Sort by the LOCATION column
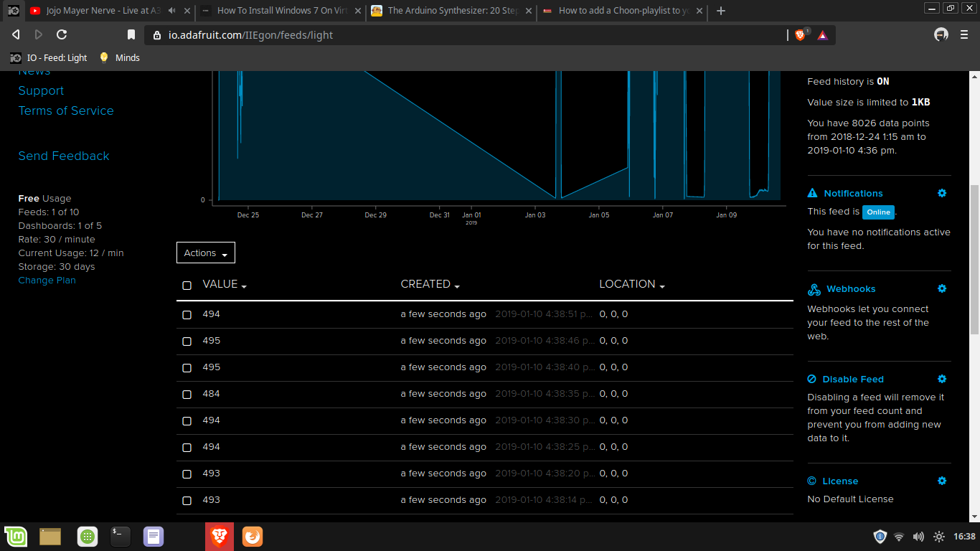Viewport: 980px width, 551px height. (x=632, y=284)
